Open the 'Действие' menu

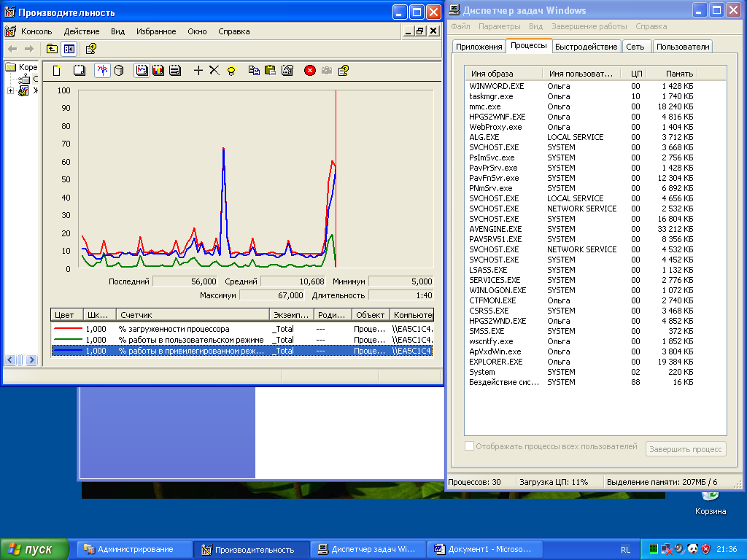point(81,31)
